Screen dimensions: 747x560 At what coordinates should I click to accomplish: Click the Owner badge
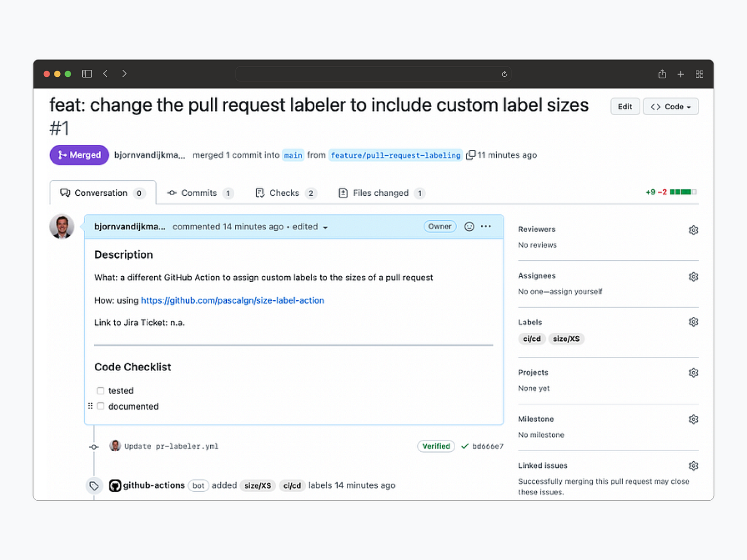pyautogui.click(x=440, y=226)
